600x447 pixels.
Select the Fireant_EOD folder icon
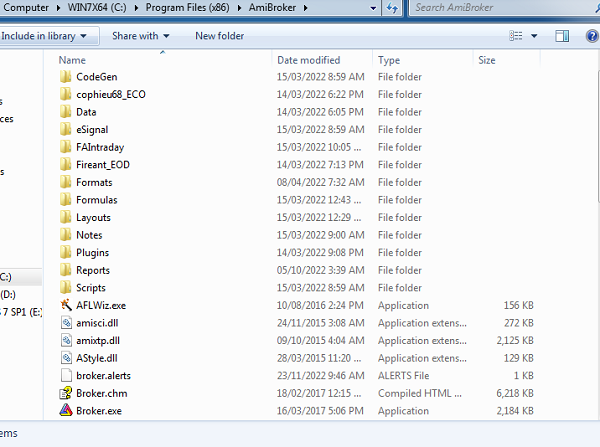tap(66, 165)
